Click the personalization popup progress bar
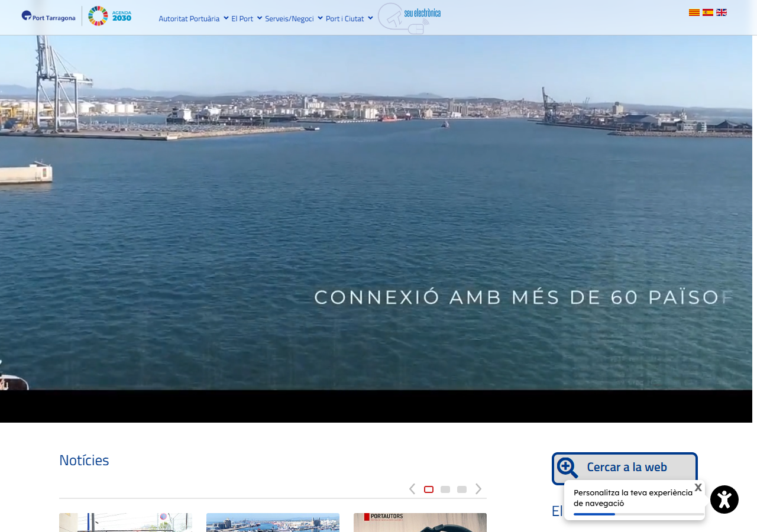The width and height of the screenshot is (757, 532). [639, 514]
